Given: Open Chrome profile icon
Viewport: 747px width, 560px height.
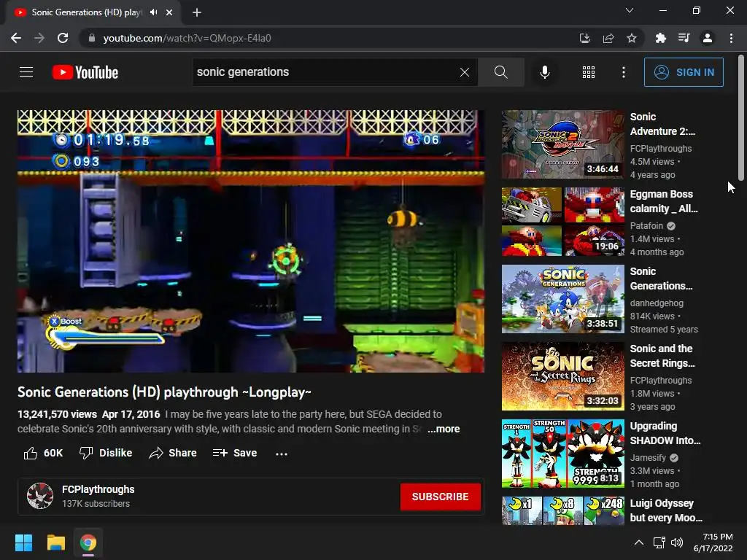Looking at the screenshot, I should pyautogui.click(x=708, y=38).
